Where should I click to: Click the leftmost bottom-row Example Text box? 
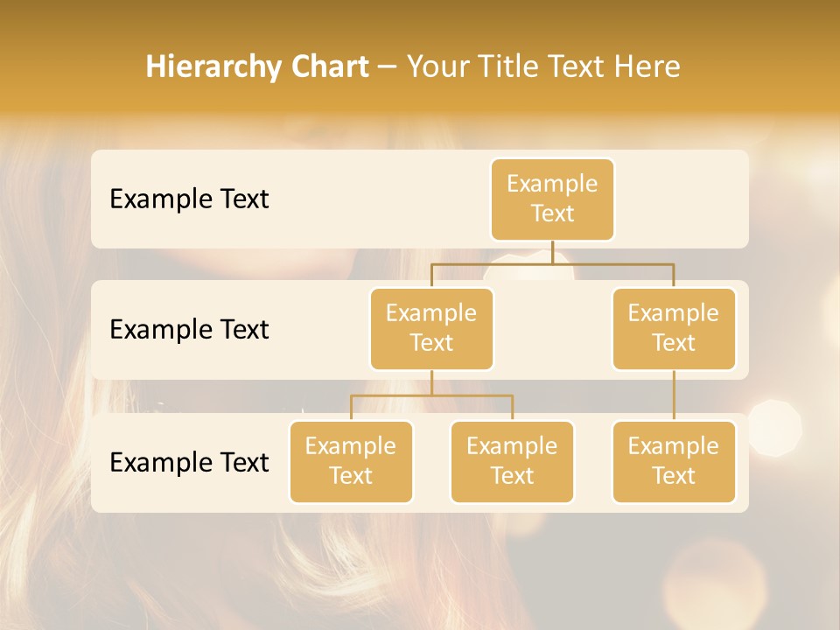[x=351, y=461]
